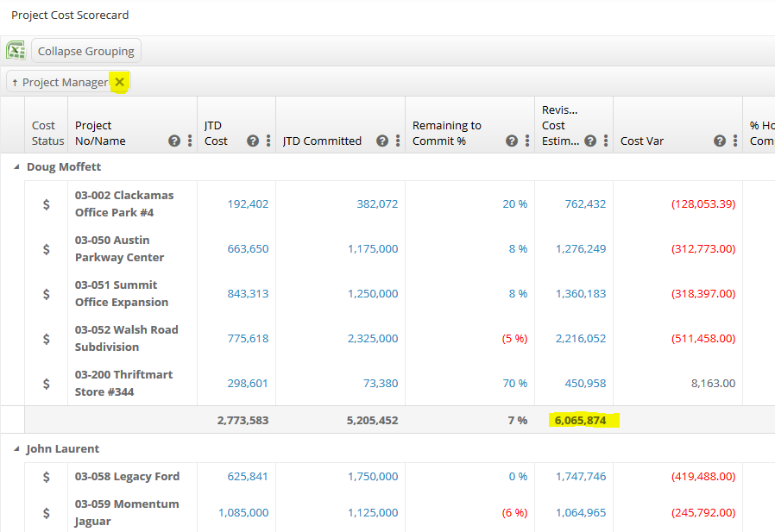Show help for Remaining to Commit % column
Viewport: 775px width, 532px height.
512,141
